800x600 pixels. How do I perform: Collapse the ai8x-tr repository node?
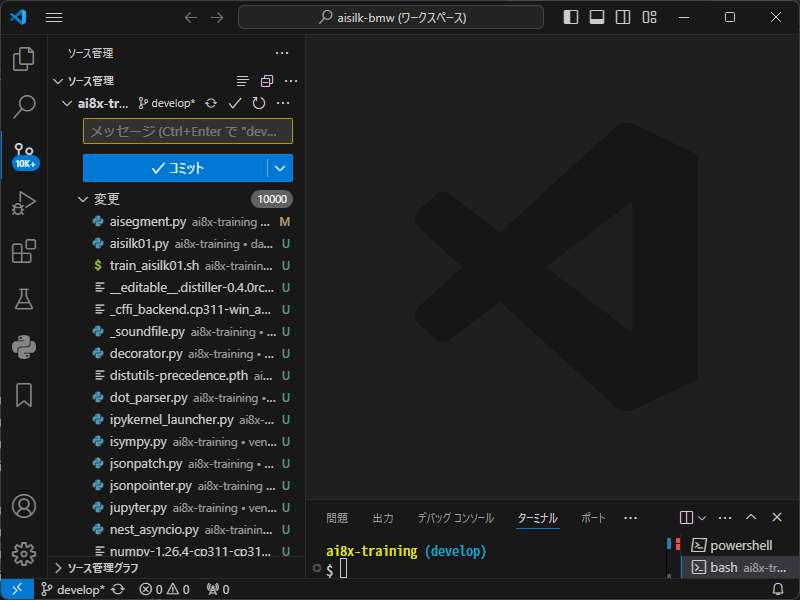(x=66, y=104)
